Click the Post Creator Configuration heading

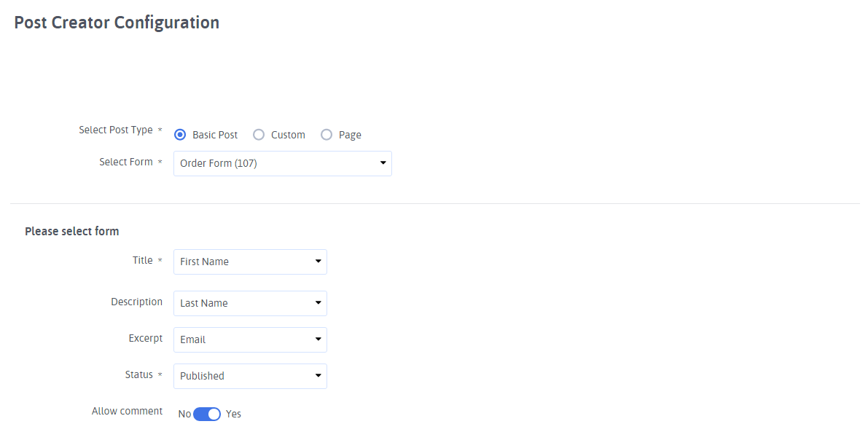pos(117,23)
